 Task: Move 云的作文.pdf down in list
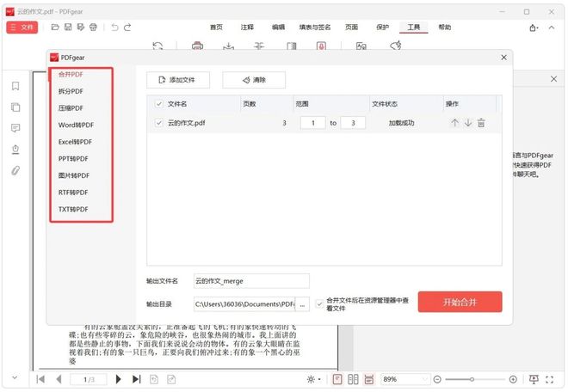pos(468,123)
